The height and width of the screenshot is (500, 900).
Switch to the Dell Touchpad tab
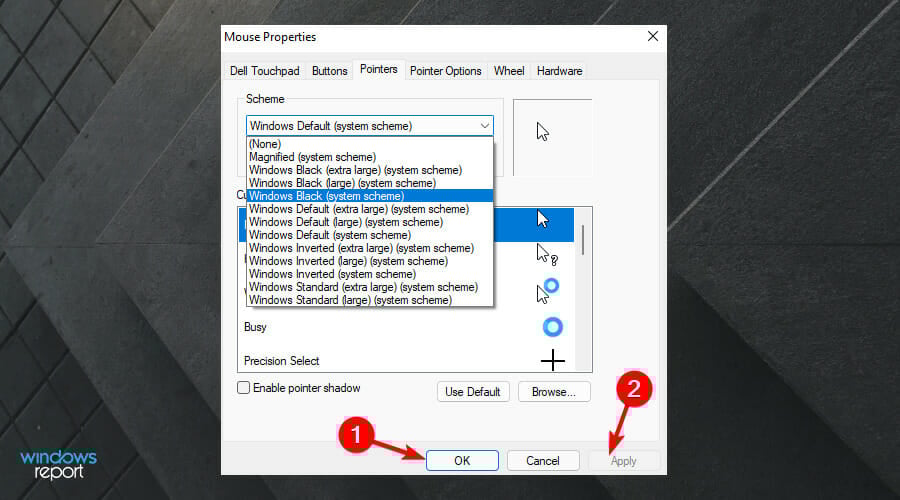coord(265,71)
